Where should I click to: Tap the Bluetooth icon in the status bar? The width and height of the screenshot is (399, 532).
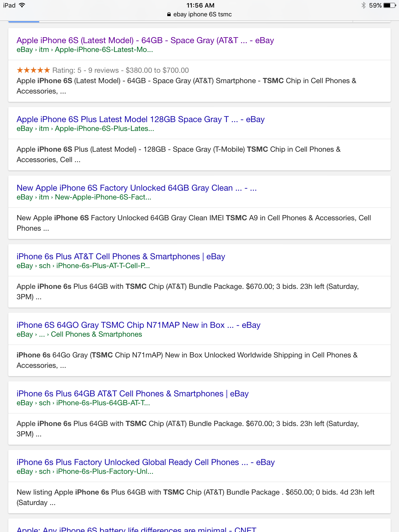(363, 5)
